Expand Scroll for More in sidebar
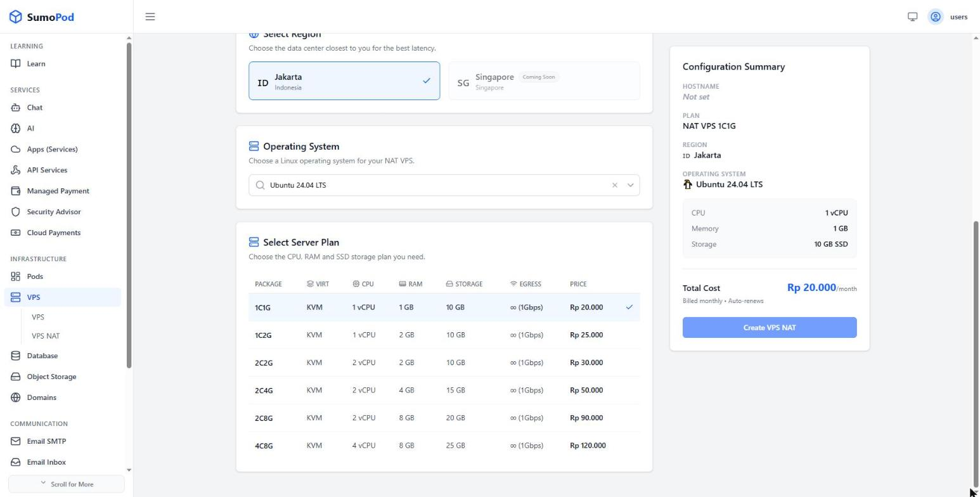Screen dimensions: 980x497 click(67, 484)
